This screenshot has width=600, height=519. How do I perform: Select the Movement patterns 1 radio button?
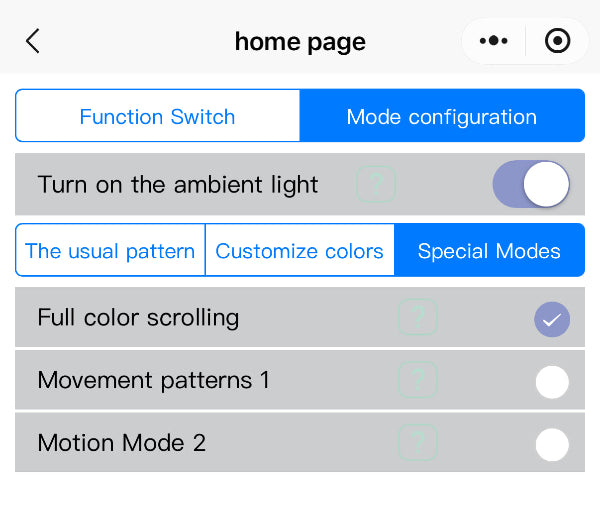[552, 382]
